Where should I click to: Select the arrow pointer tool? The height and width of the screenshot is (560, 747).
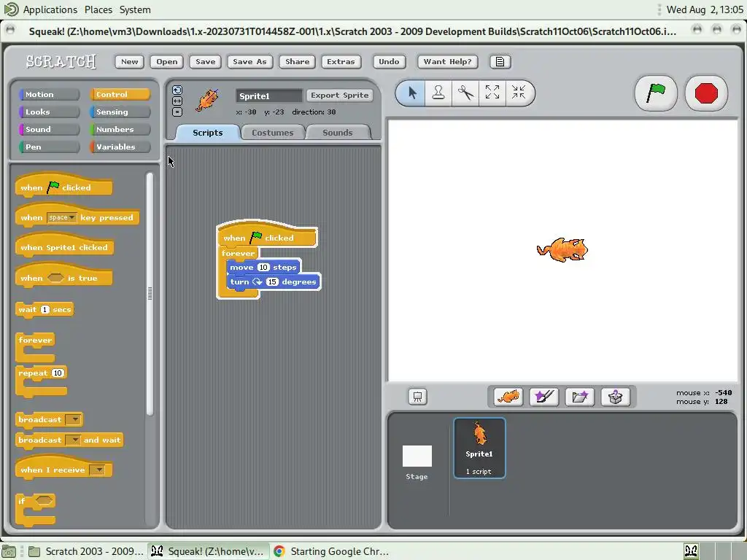412,93
